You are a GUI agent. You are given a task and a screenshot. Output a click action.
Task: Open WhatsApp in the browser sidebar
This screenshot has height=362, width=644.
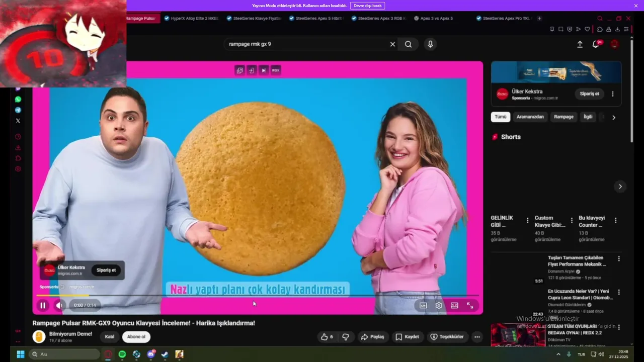[18, 100]
